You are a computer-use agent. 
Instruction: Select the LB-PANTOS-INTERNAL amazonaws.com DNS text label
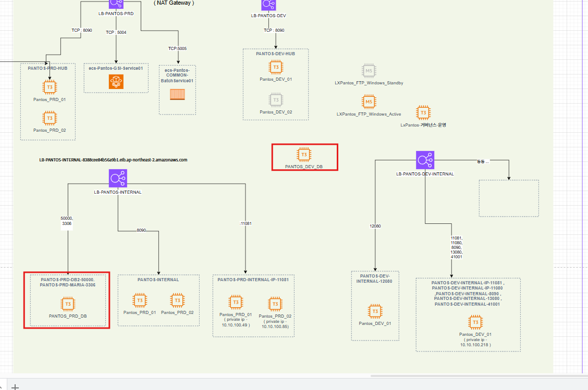pyautogui.click(x=113, y=160)
